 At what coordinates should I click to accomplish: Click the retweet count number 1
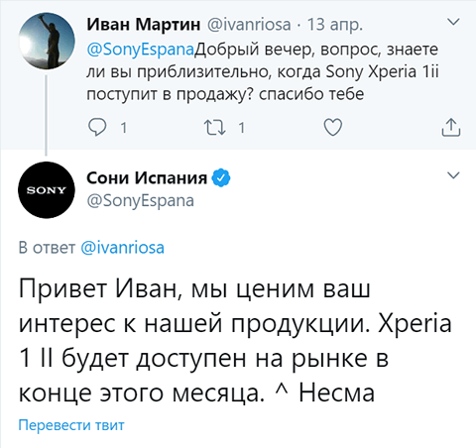click(x=242, y=128)
